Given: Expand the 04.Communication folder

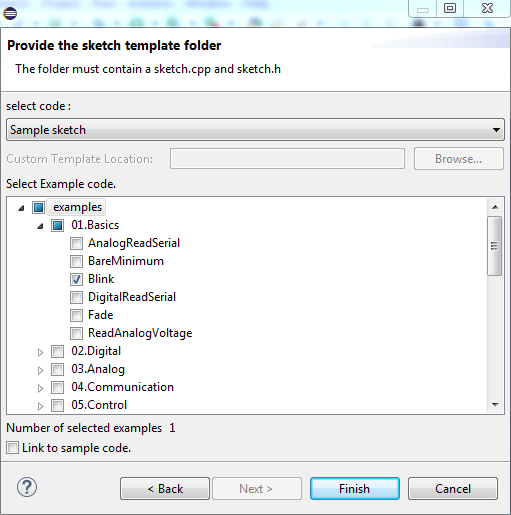Looking at the screenshot, I should 40,388.
